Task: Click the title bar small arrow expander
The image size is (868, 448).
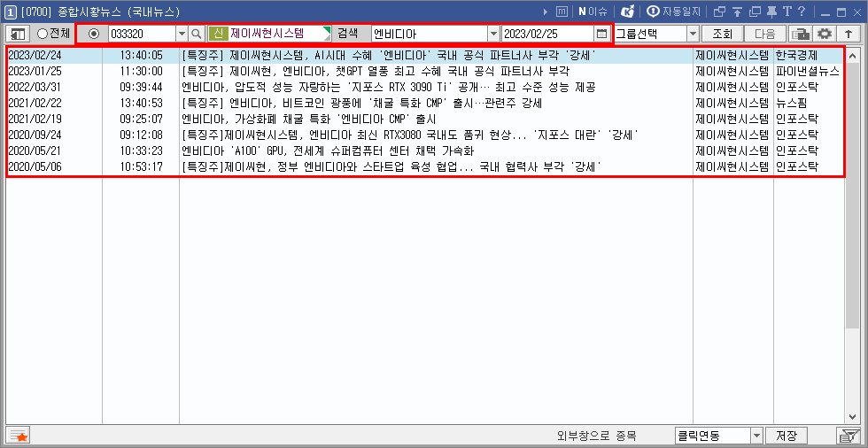Action: point(546,12)
